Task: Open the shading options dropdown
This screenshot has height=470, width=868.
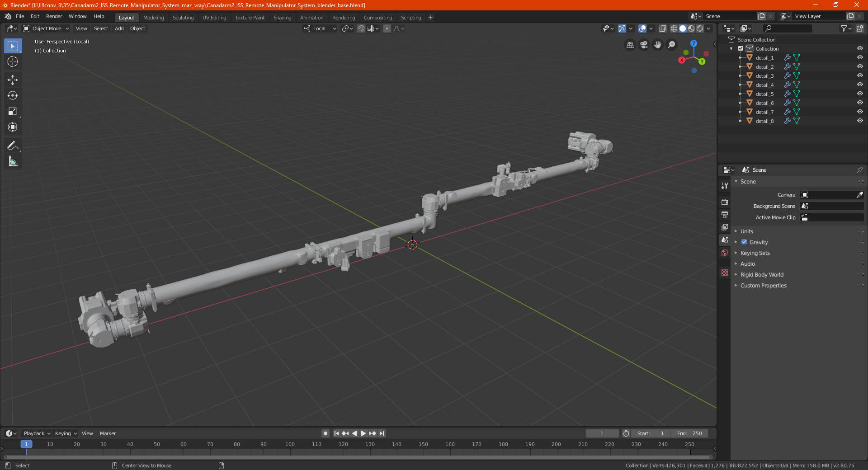Action: pyautogui.click(x=709, y=28)
